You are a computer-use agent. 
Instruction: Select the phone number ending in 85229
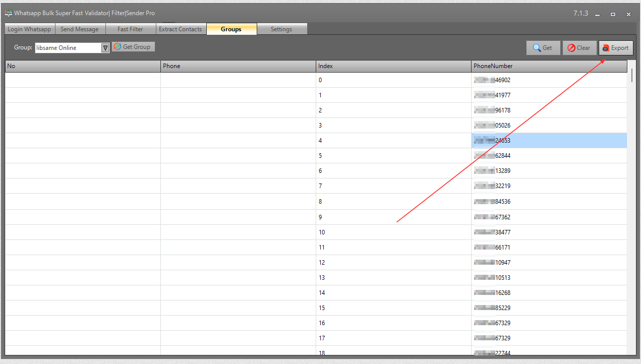(x=549, y=308)
